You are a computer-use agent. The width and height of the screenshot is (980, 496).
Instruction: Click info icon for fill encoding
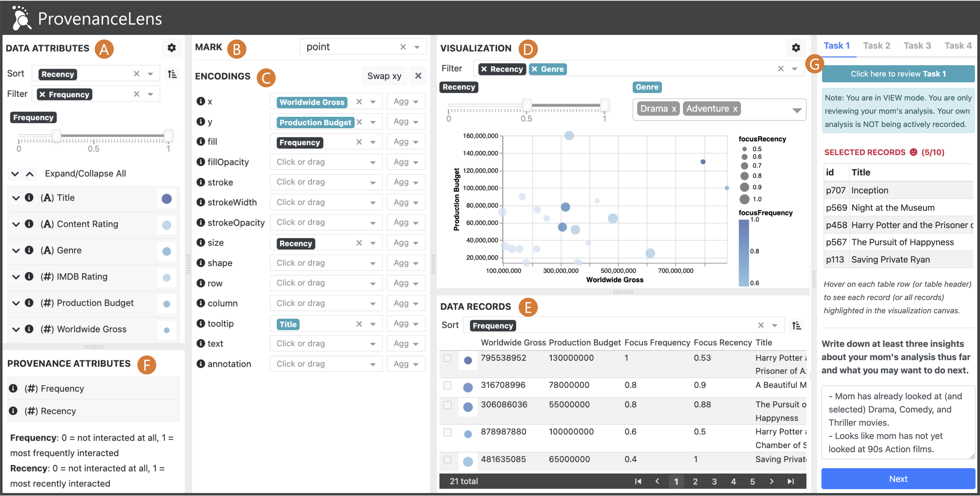coord(201,142)
